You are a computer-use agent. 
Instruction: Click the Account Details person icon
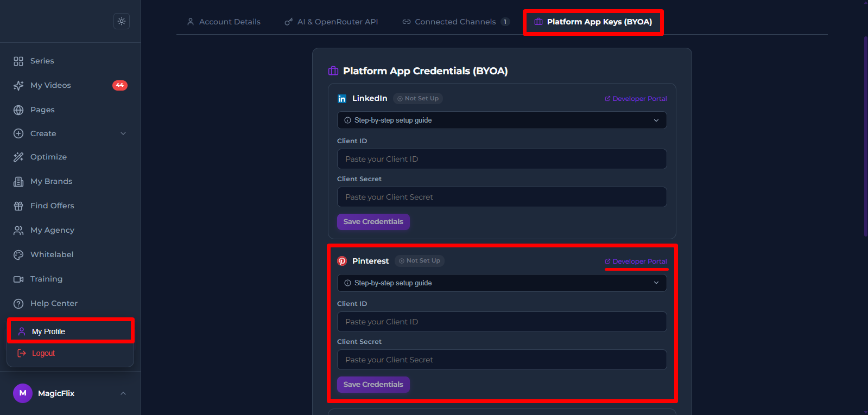[x=191, y=22]
